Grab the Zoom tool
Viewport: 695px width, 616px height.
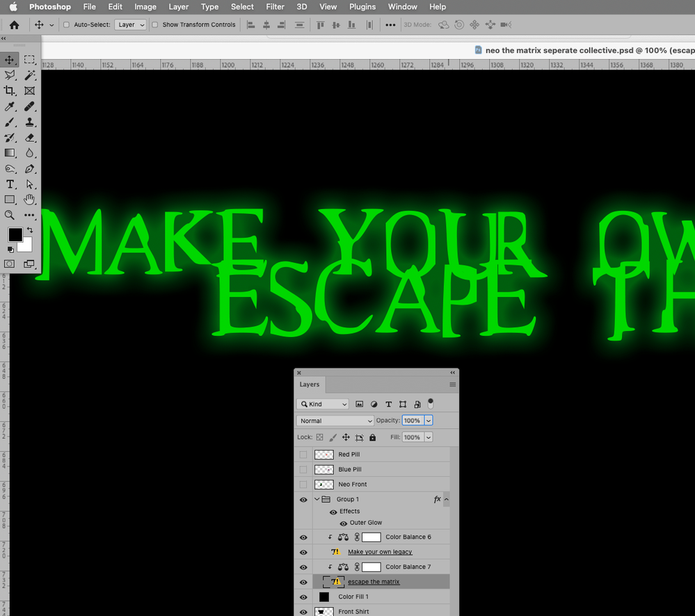10,215
